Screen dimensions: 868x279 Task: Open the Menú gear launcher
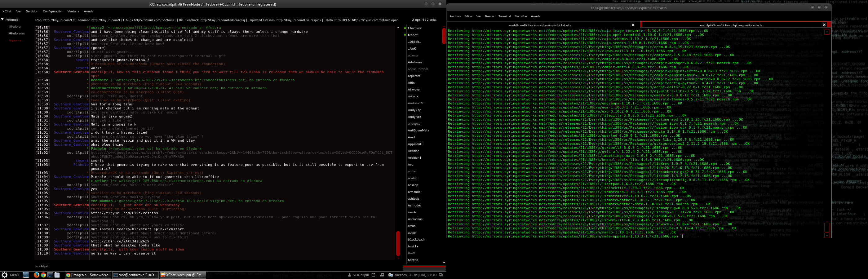[x=10, y=275]
